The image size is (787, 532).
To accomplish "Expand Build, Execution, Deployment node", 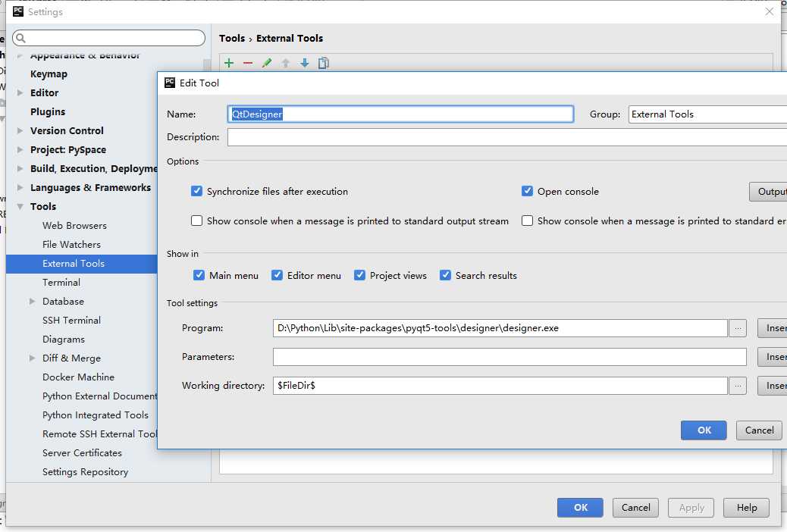I will 20,169.
